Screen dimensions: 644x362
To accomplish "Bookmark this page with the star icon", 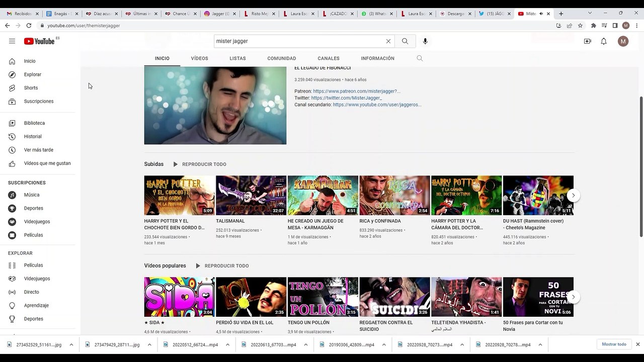I will click(x=580, y=26).
